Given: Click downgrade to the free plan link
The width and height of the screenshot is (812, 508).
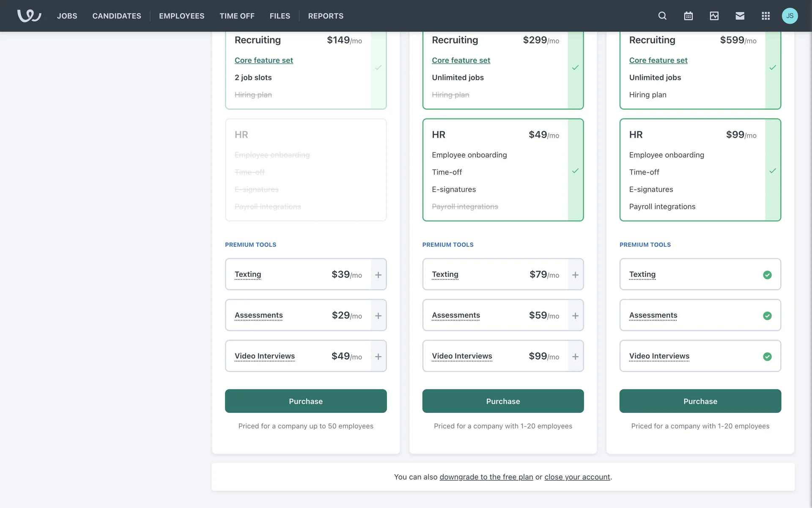Looking at the screenshot, I should [x=486, y=477].
